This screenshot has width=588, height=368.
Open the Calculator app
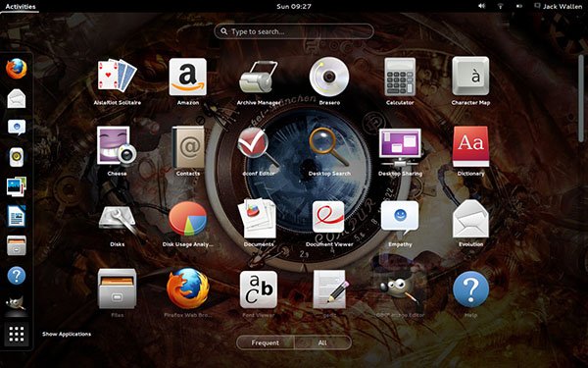(x=400, y=77)
